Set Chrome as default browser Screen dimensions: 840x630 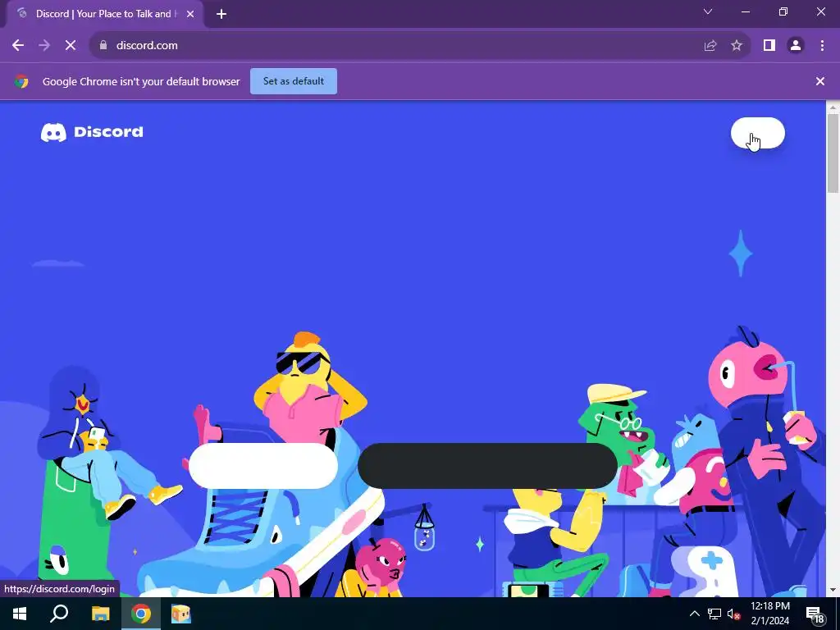(x=294, y=81)
